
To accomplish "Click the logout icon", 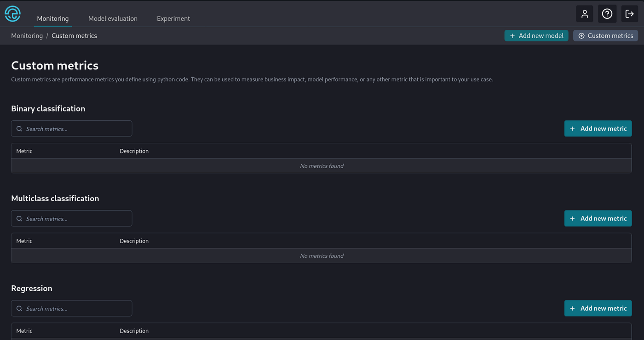I will (630, 13).
